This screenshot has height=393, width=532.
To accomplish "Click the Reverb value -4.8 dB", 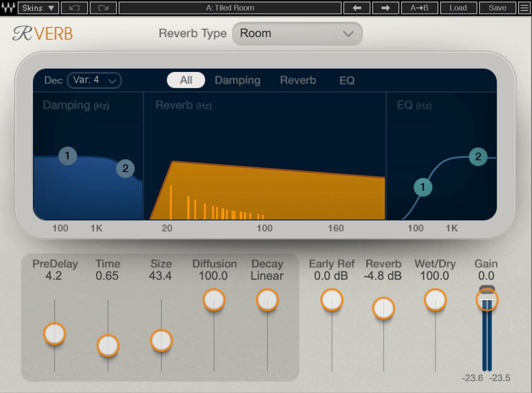I will click(x=383, y=276).
